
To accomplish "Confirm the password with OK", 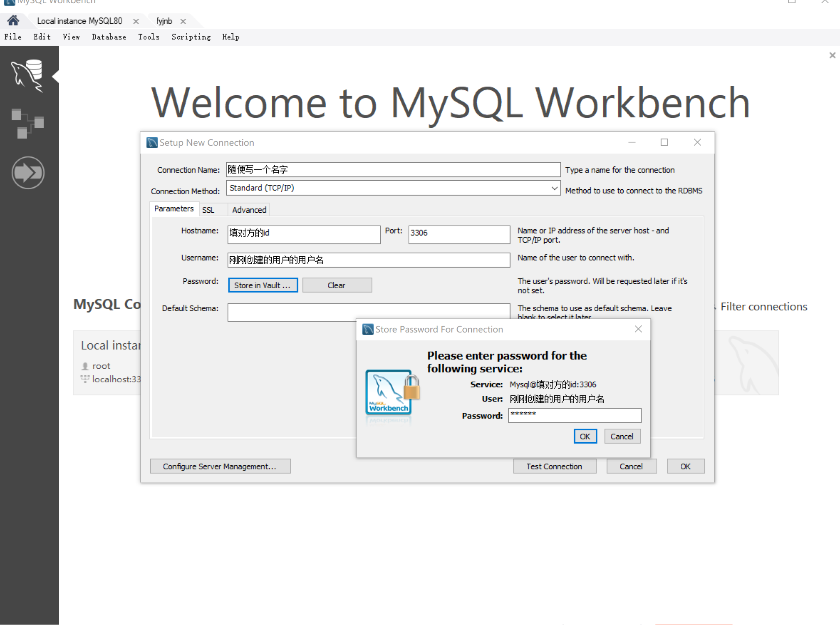I will point(585,436).
